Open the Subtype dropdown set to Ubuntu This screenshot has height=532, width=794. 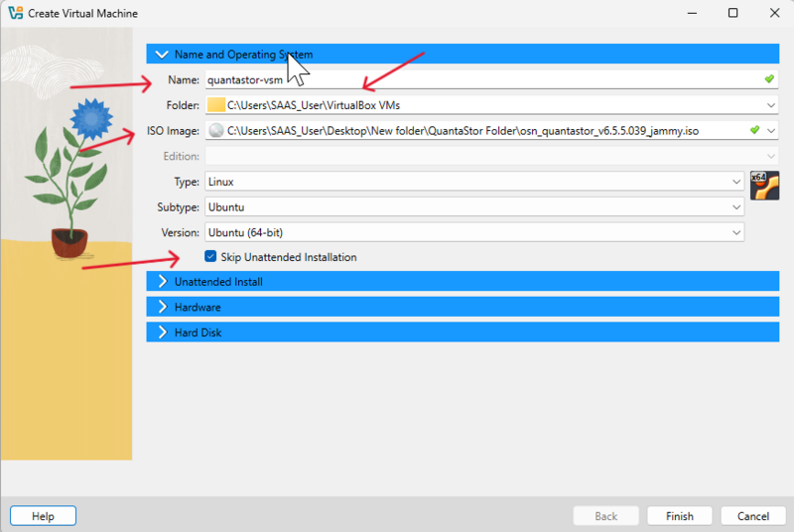pos(474,207)
